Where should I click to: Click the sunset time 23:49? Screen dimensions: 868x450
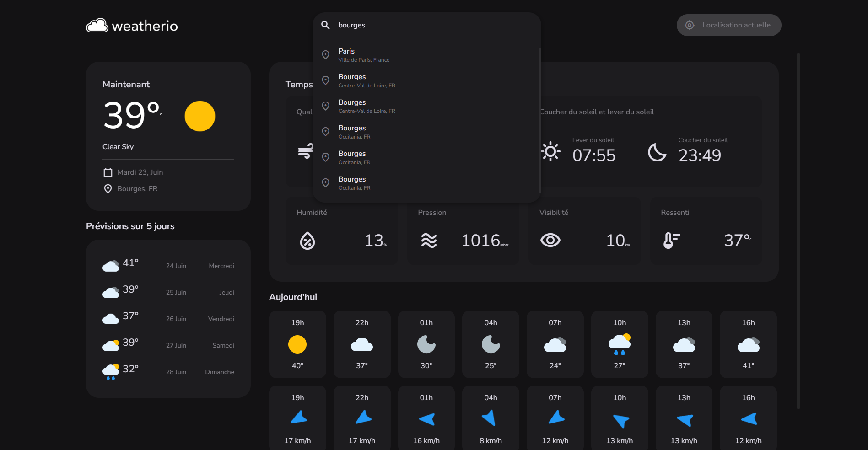pos(700,155)
